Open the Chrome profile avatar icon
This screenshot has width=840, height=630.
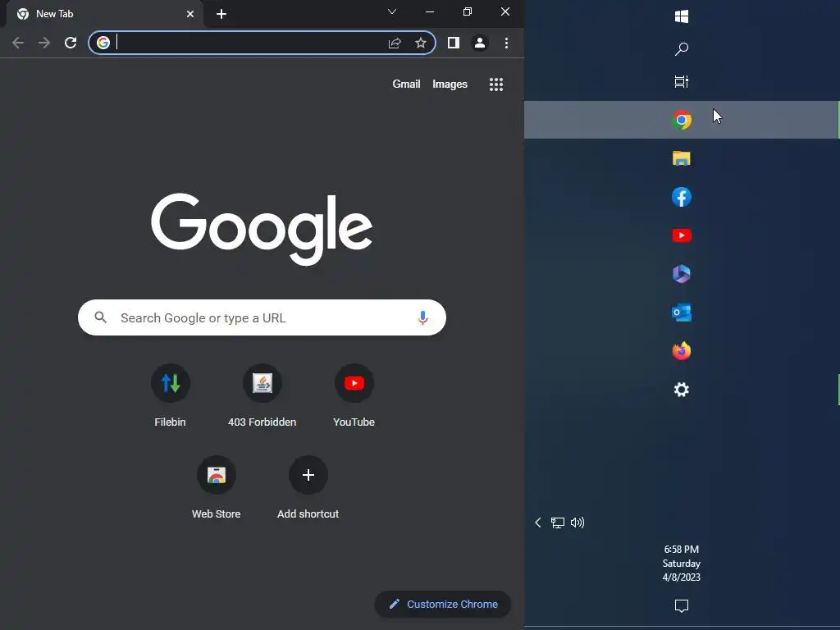[479, 43]
